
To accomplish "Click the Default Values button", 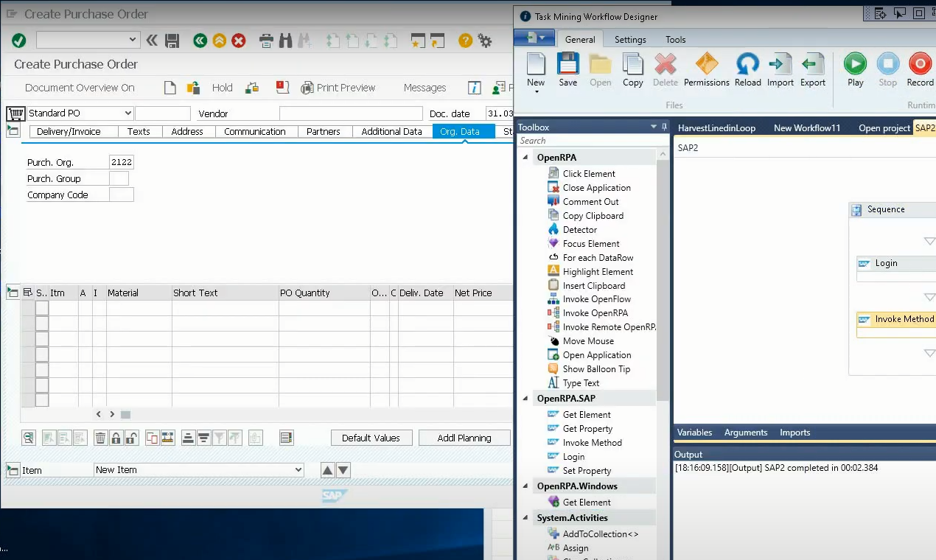I will tap(371, 438).
